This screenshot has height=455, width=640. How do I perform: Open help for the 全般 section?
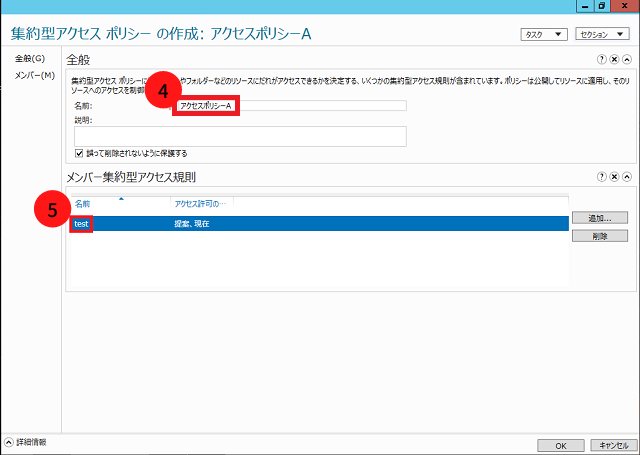coord(603,60)
